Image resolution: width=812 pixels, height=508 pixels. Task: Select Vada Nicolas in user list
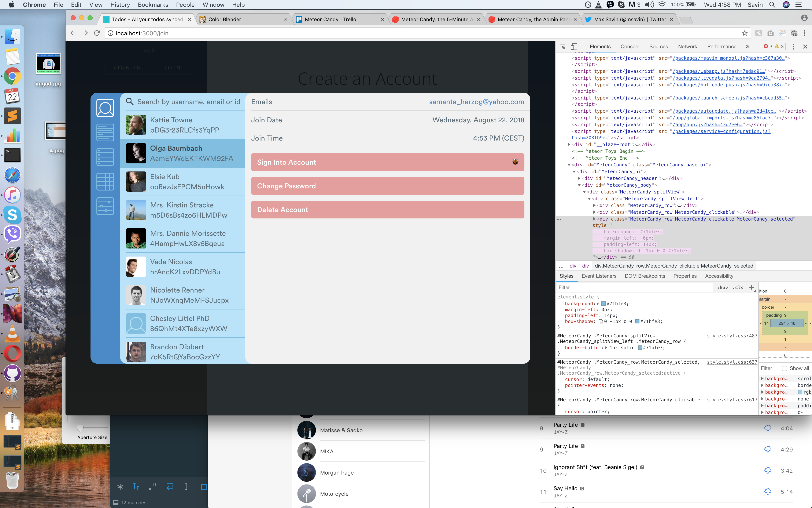[x=183, y=267]
